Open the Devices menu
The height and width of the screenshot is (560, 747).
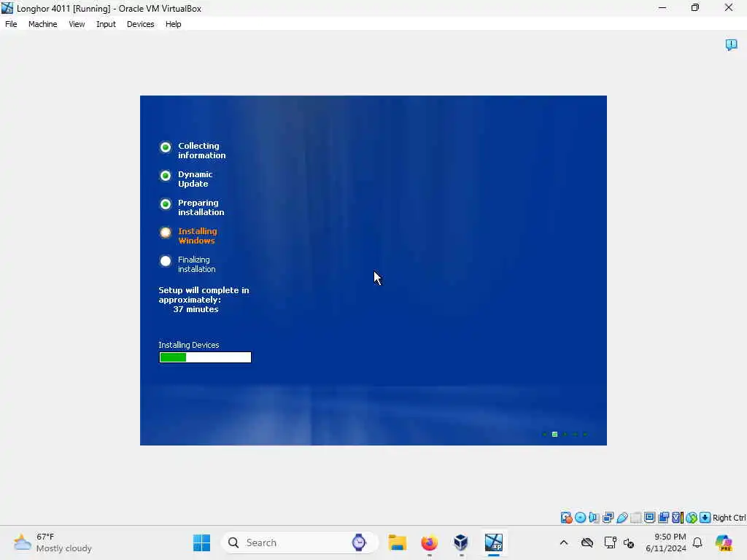[140, 24]
